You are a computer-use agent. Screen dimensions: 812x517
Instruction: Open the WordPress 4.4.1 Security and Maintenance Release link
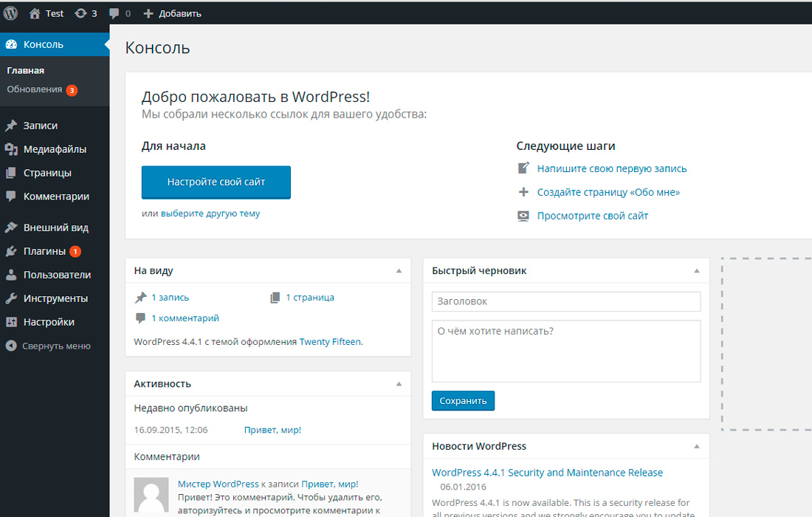point(547,473)
